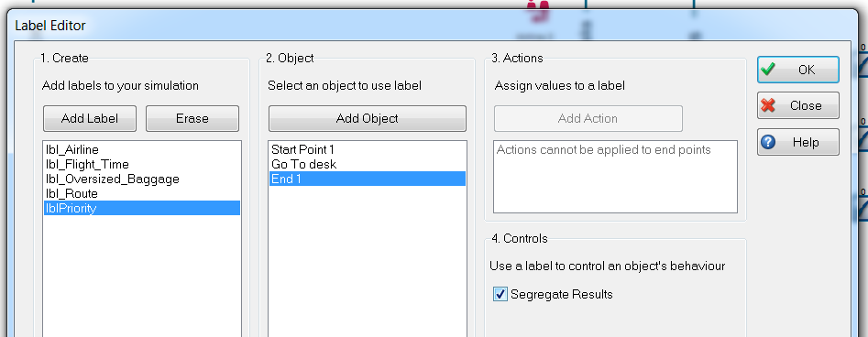Click the disabled Add Action button
Image resolution: width=868 pixels, height=337 pixels.
pyautogui.click(x=588, y=118)
